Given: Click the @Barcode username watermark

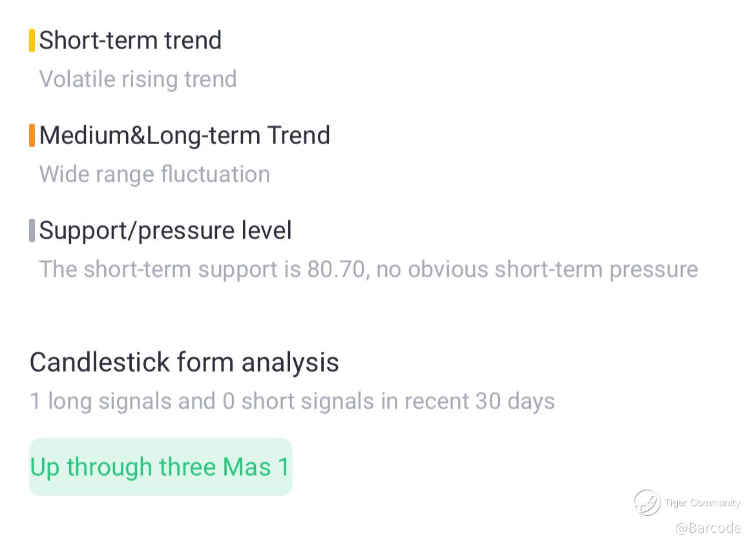Looking at the screenshot, I should (x=708, y=528).
